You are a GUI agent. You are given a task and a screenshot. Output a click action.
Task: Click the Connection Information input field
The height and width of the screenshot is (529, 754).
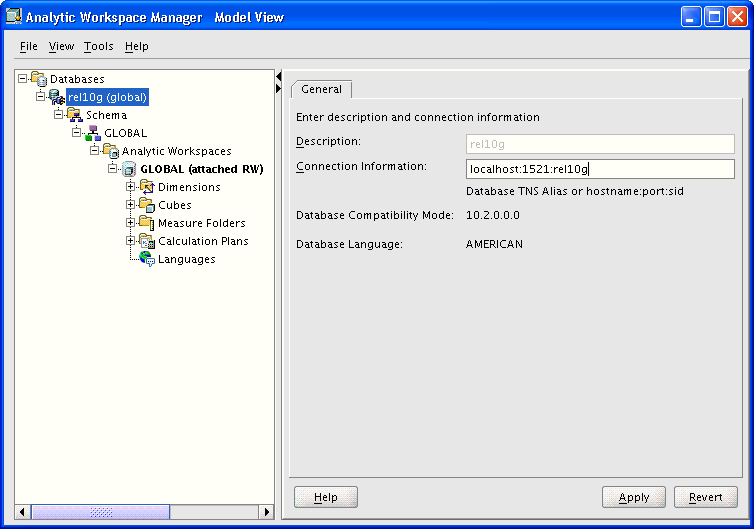coord(600,169)
